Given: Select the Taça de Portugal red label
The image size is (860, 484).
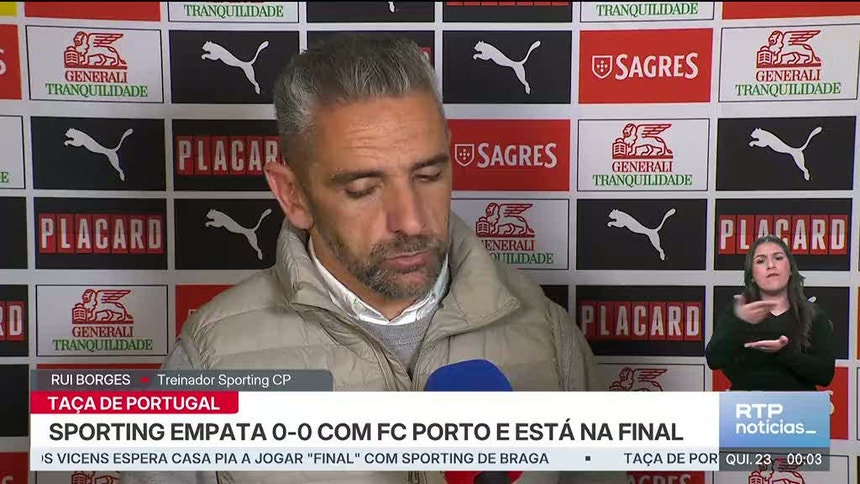Looking at the screenshot, I should pos(134,403).
